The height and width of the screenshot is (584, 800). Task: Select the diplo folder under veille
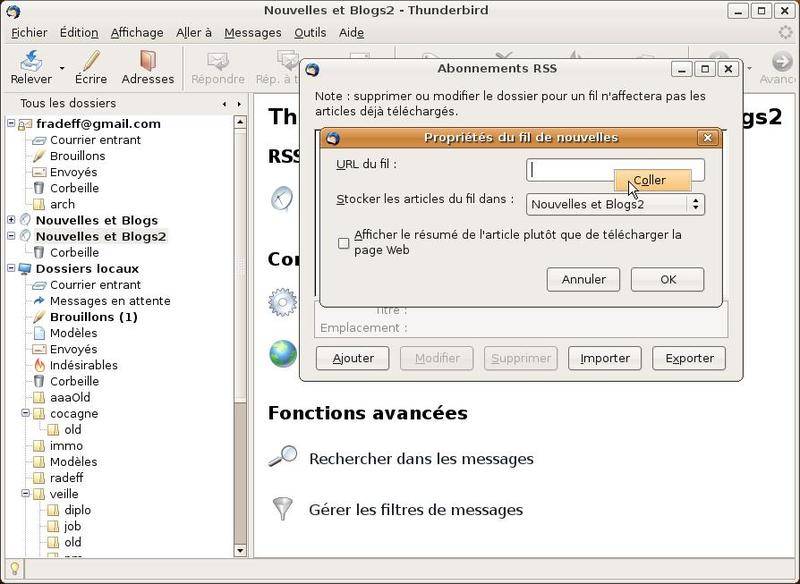[77, 510]
